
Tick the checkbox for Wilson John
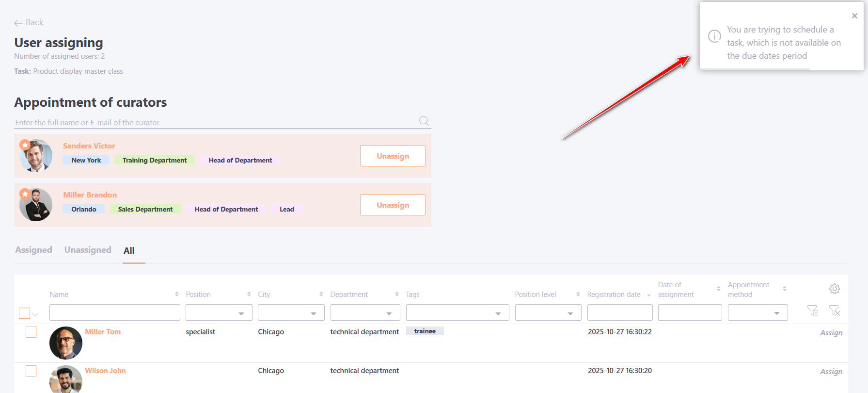(31, 371)
